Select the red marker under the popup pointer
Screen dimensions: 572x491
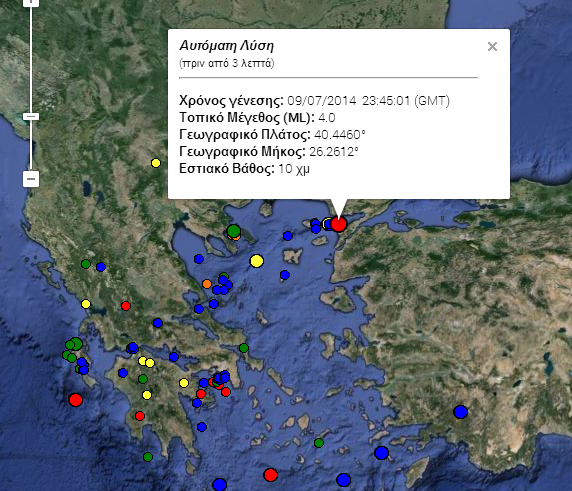[x=339, y=224]
